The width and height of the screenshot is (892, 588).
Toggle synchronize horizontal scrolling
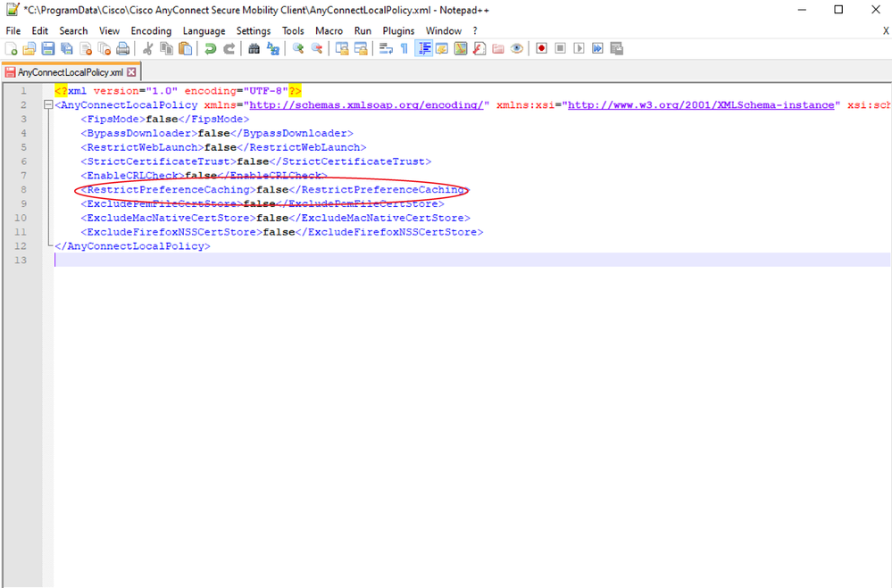tap(361, 49)
